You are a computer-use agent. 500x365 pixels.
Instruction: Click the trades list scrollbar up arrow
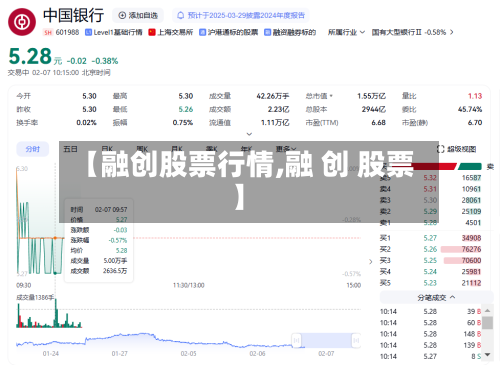tap(488, 310)
